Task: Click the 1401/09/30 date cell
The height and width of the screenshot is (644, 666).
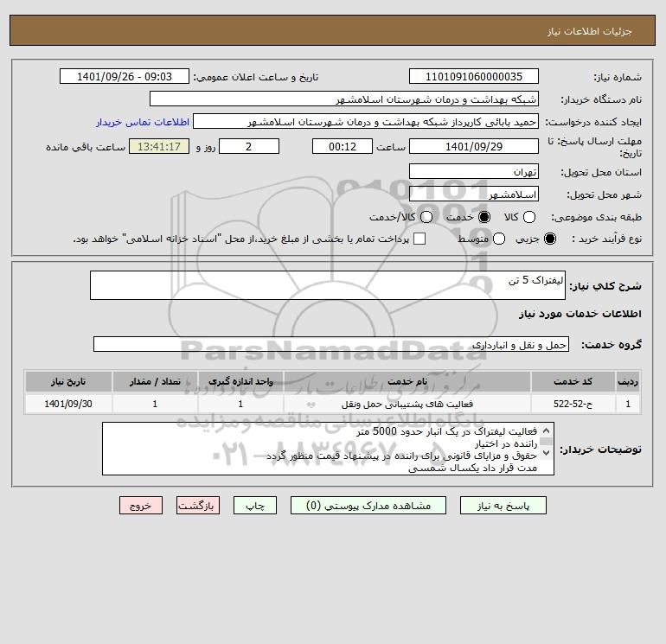Action: [x=68, y=404]
